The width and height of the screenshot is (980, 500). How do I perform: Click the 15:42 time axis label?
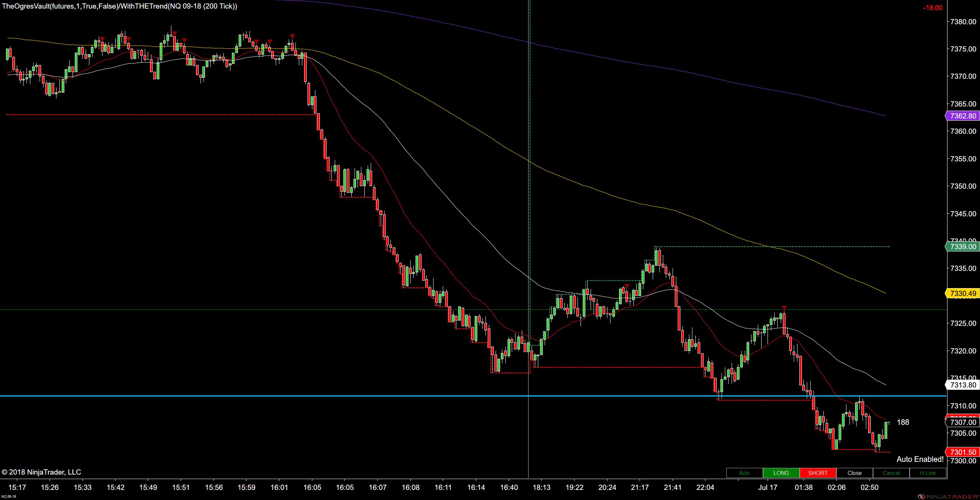pos(115,487)
